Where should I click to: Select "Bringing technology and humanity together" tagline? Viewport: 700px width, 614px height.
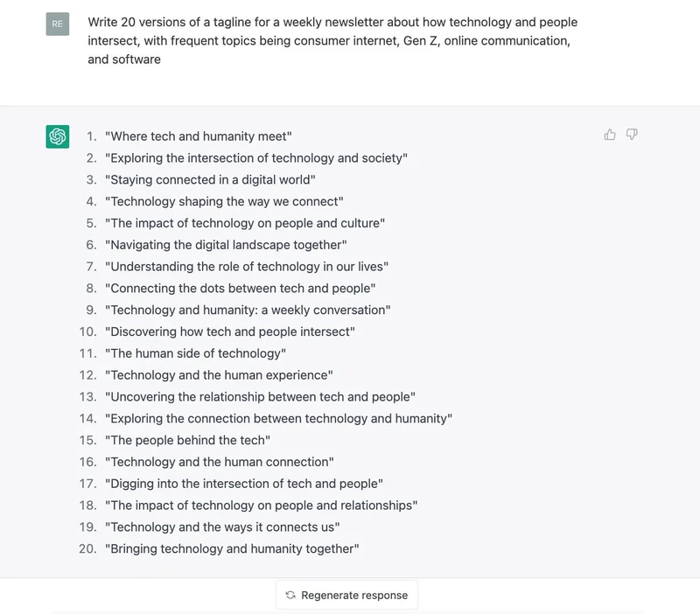pyautogui.click(x=232, y=548)
